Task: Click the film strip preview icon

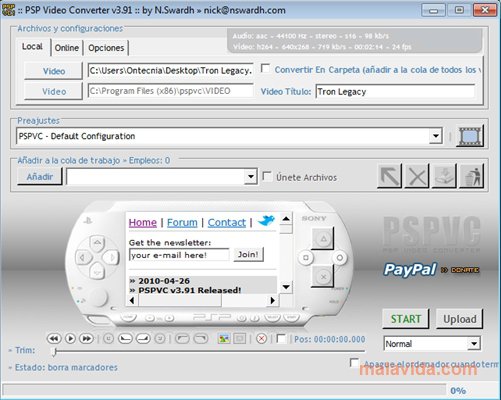Action: point(470,136)
